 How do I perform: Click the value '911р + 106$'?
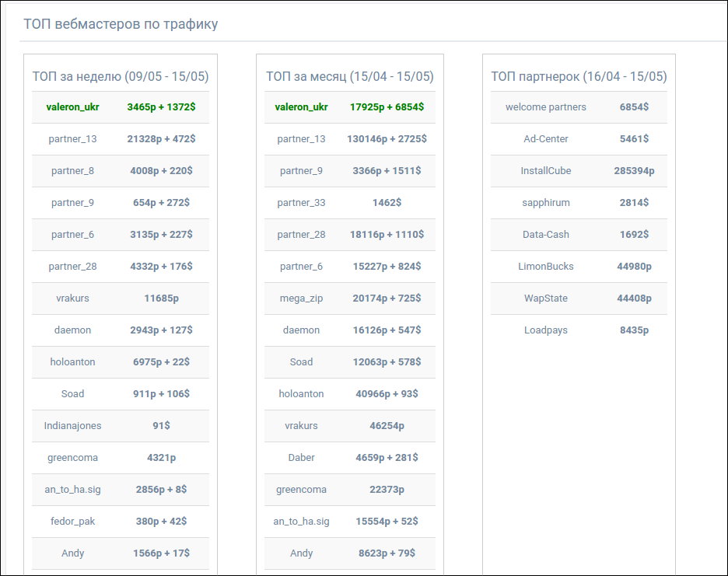pos(161,394)
